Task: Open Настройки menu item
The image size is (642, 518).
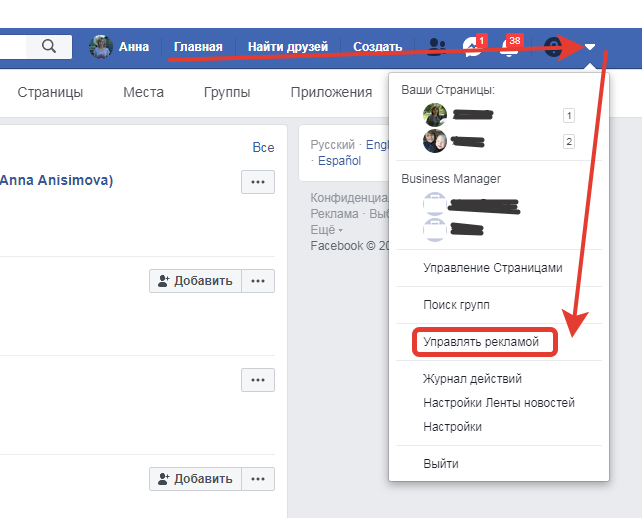Action: 452,427
